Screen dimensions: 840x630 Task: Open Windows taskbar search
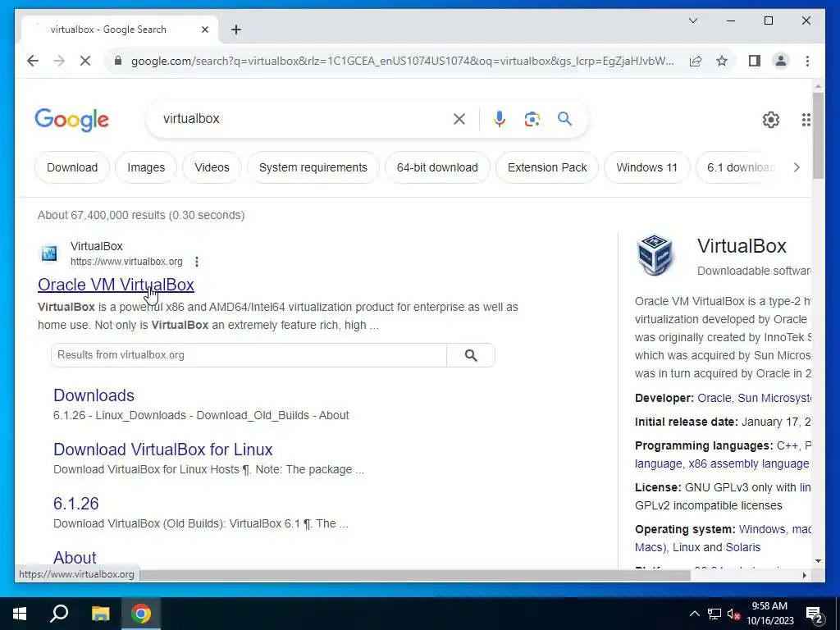(59, 614)
